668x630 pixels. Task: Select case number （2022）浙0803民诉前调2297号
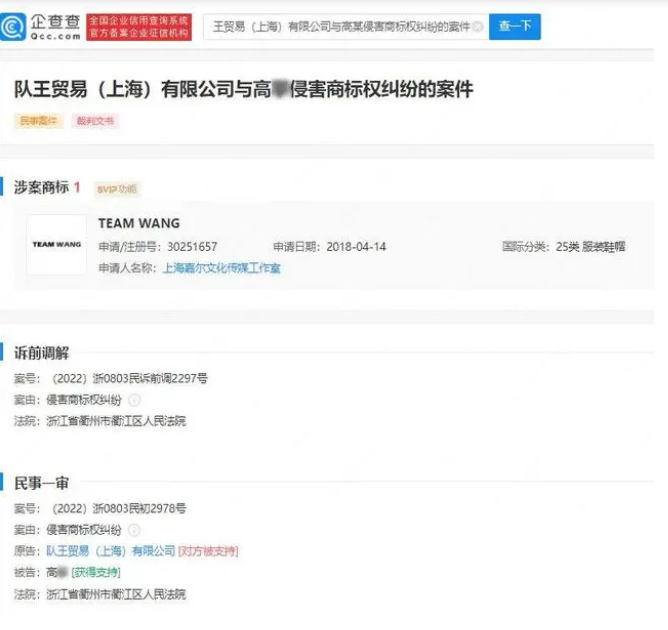pos(130,378)
